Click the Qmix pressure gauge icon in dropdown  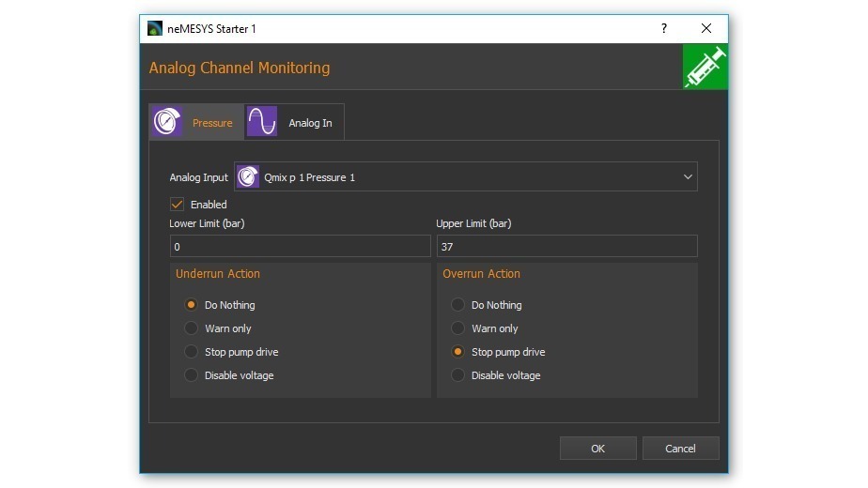coord(248,176)
